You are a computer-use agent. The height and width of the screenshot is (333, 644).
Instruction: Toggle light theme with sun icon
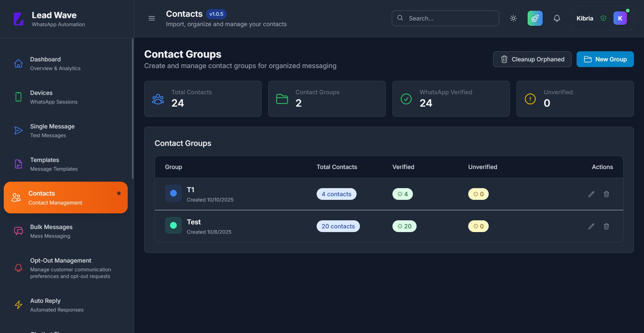(x=513, y=18)
